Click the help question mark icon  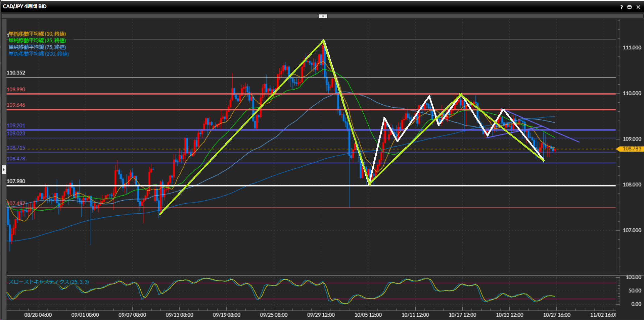tap(621, 7)
